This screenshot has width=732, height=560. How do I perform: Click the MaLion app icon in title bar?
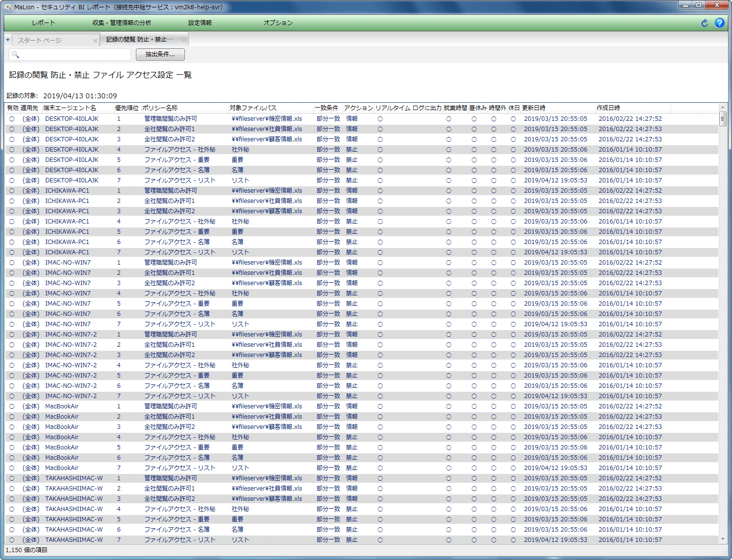(x=7, y=7)
